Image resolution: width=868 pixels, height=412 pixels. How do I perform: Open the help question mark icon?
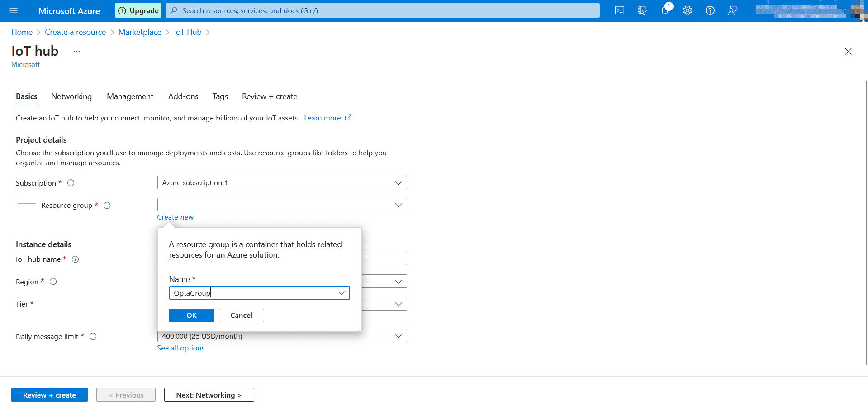(x=710, y=10)
